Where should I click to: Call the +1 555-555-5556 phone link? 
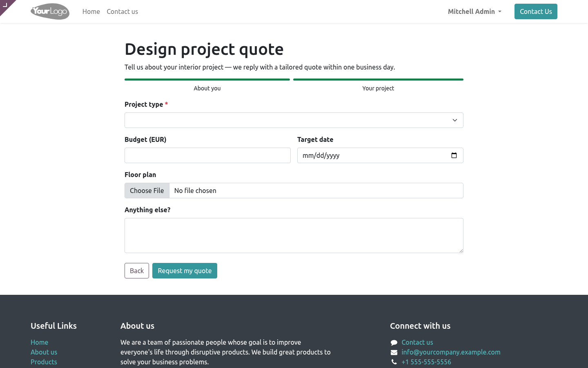pos(426,362)
